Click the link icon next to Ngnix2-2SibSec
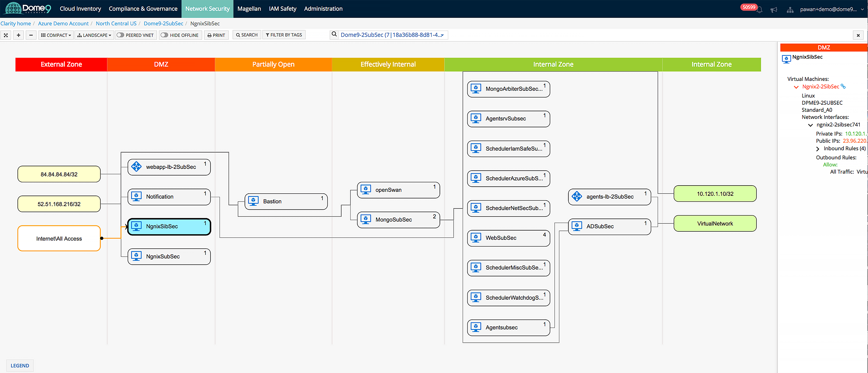Image resolution: width=868 pixels, height=373 pixels. point(843,86)
